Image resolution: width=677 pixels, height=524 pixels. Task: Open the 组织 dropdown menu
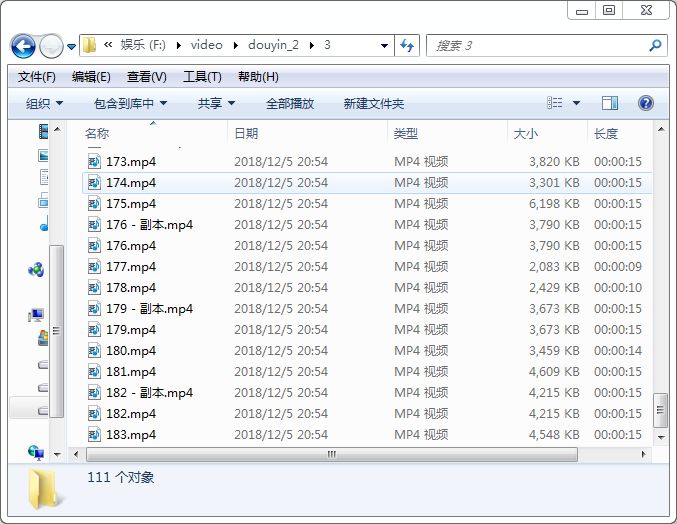pyautogui.click(x=44, y=103)
